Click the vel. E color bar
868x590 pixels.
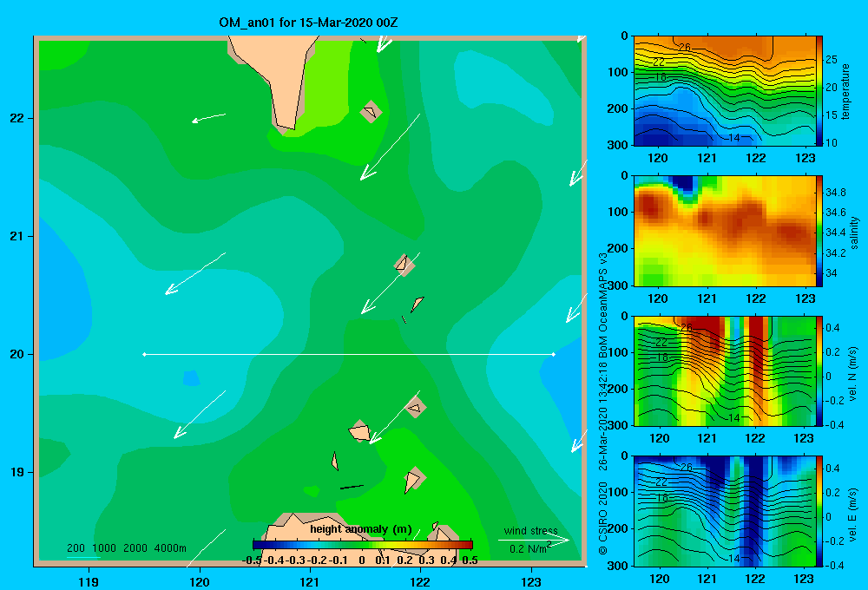[x=819, y=511]
